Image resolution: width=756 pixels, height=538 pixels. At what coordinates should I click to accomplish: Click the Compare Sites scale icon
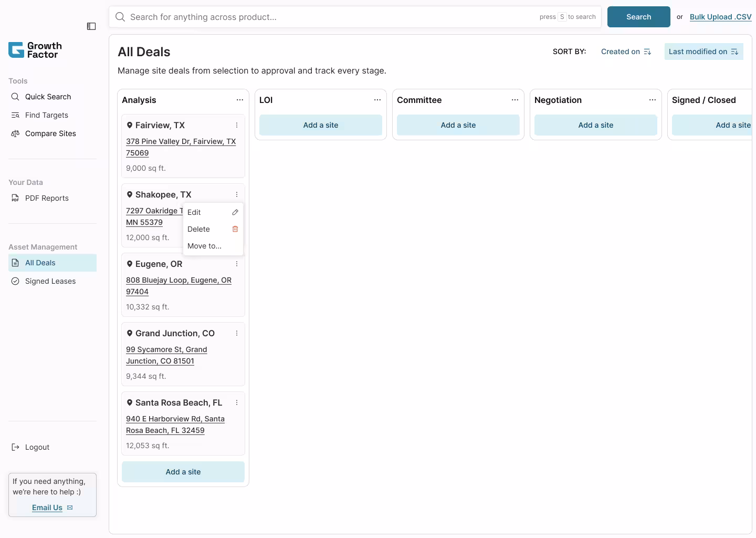pos(15,133)
